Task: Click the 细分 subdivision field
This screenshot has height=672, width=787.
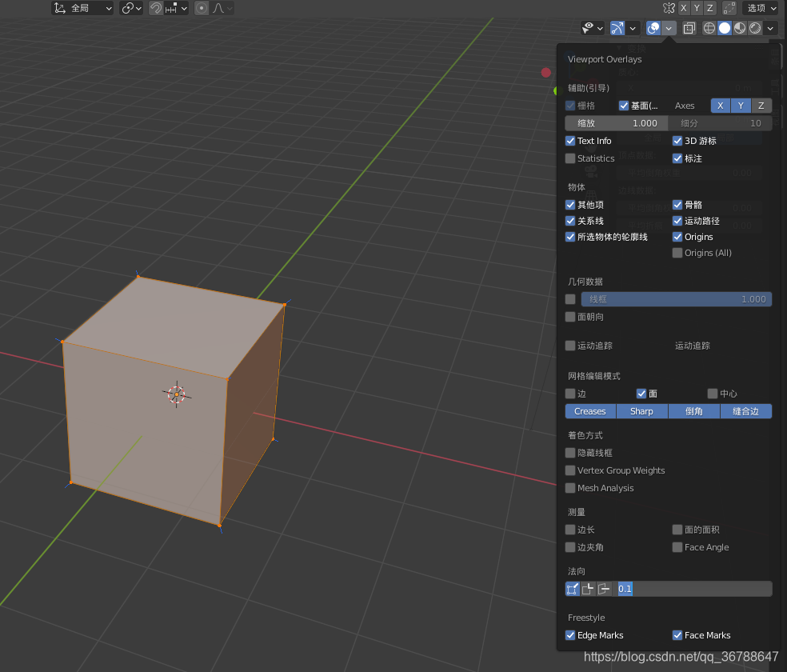Action: (x=721, y=123)
